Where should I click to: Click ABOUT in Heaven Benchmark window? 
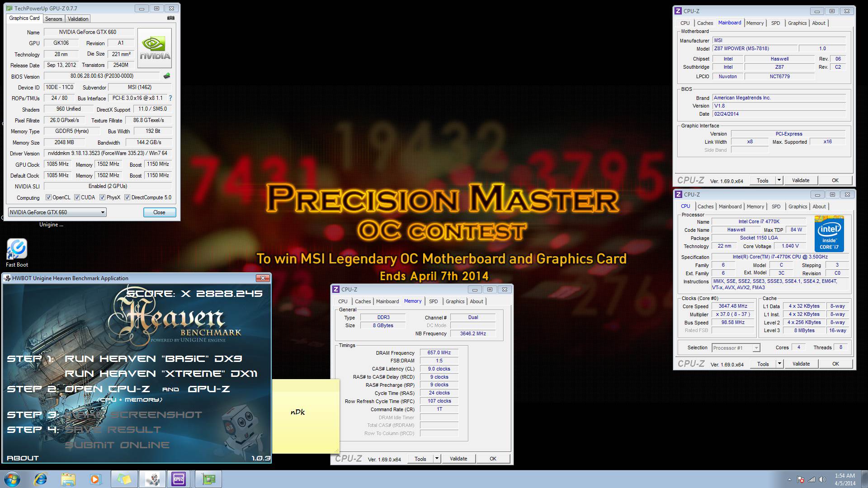pos(23,458)
